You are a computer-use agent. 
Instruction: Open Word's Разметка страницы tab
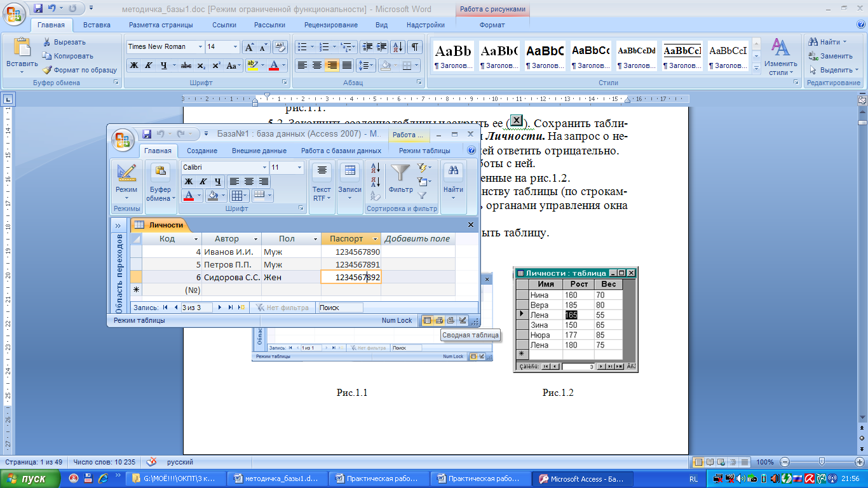pos(161,25)
